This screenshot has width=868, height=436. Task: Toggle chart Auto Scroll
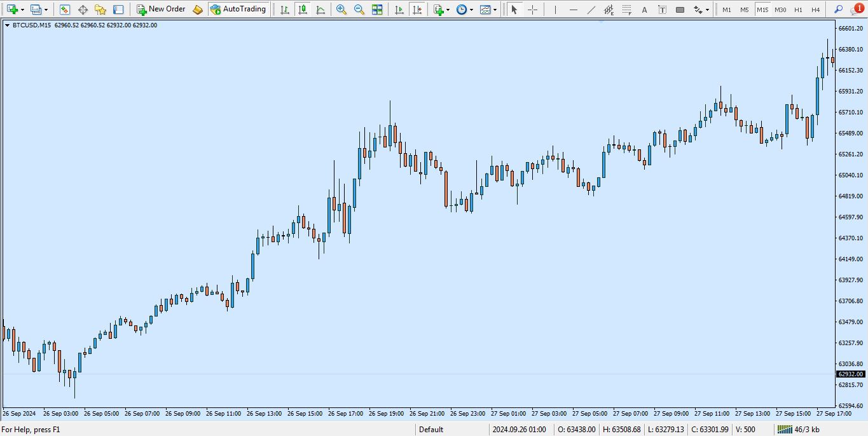point(399,10)
